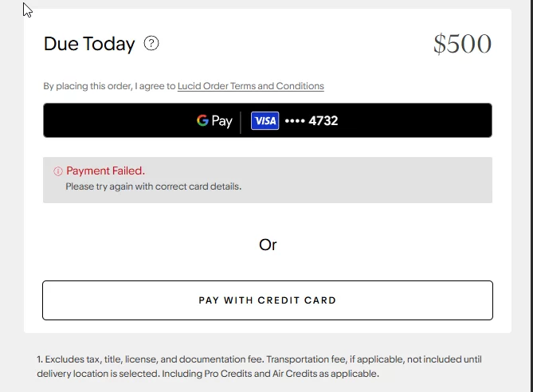
Task: Click the Or separator text
Action: point(268,245)
